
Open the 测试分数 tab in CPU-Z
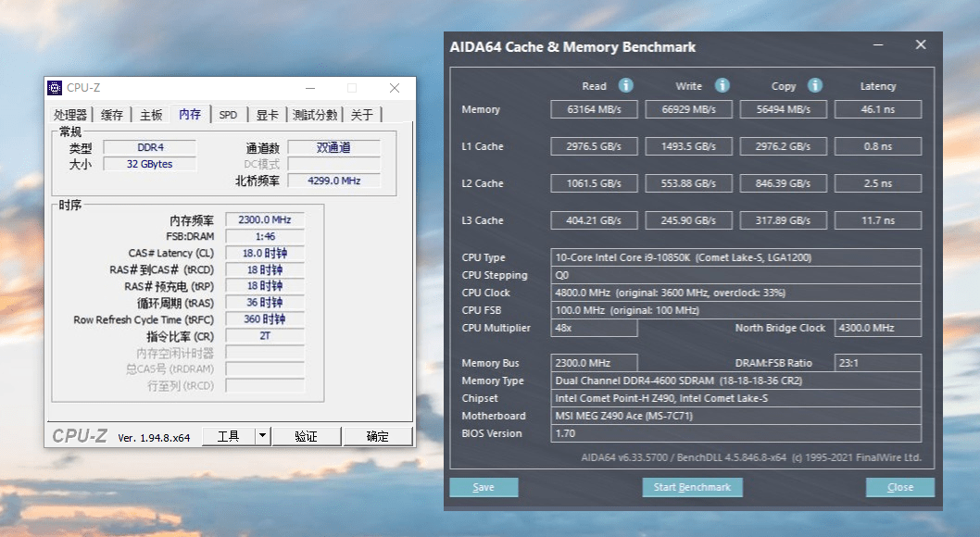pos(315,115)
